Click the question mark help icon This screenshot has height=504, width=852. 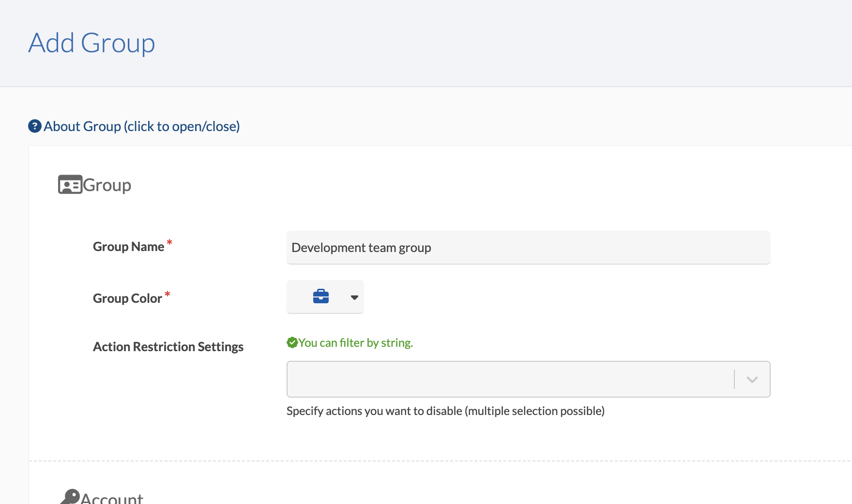[x=35, y=126]
